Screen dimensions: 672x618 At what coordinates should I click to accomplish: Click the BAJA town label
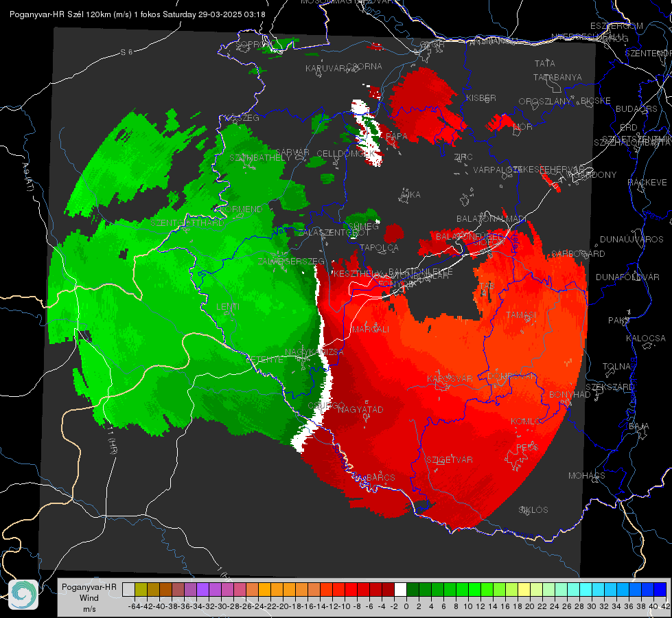click(638, 426)
